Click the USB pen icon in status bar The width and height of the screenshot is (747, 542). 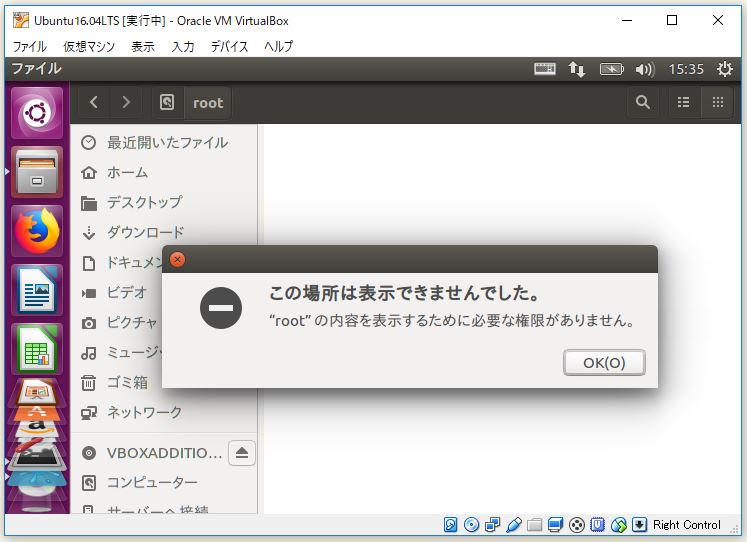pos(514,525)
